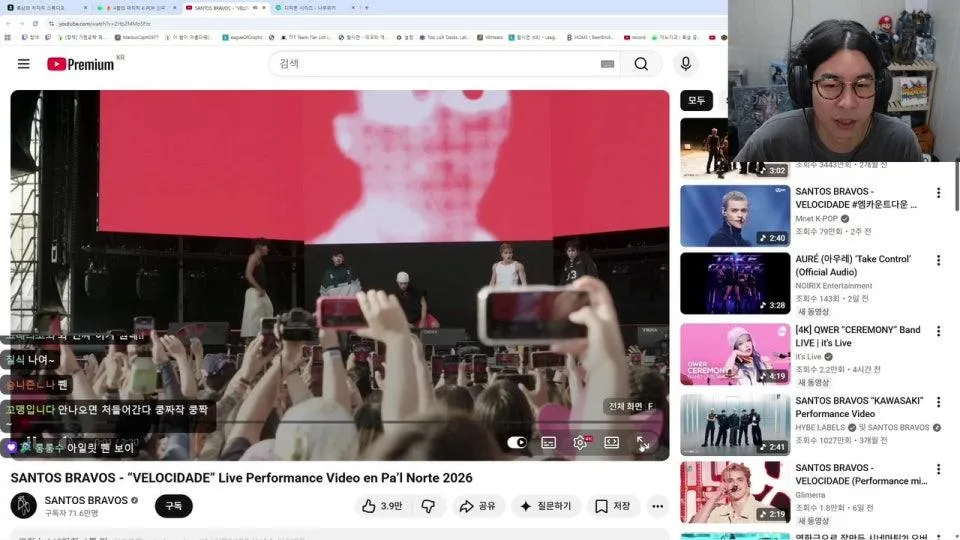960x540 pixels.
Task: Open the on-screen keyboard icon in search
Action: click(607, 64)
